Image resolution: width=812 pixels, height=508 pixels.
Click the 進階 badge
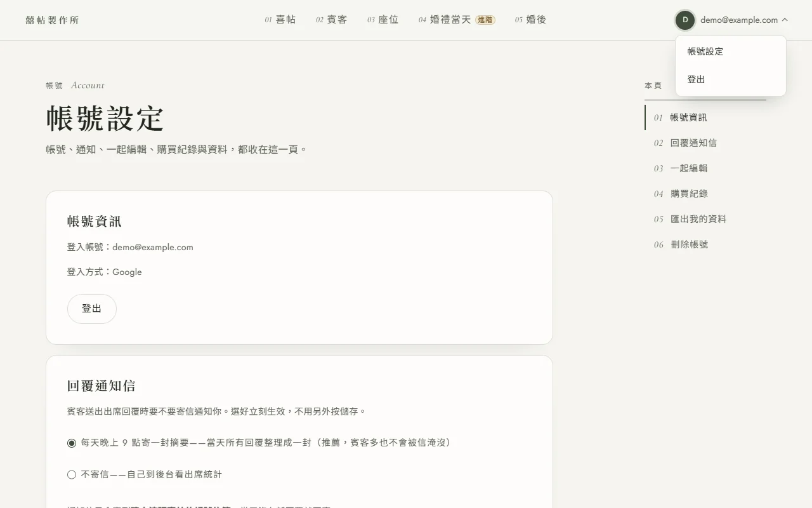485,20
